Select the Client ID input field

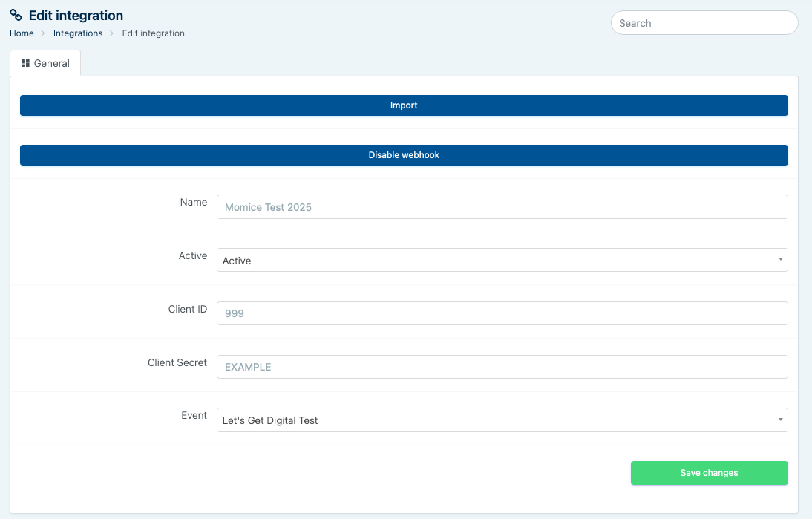pos(502,313)
